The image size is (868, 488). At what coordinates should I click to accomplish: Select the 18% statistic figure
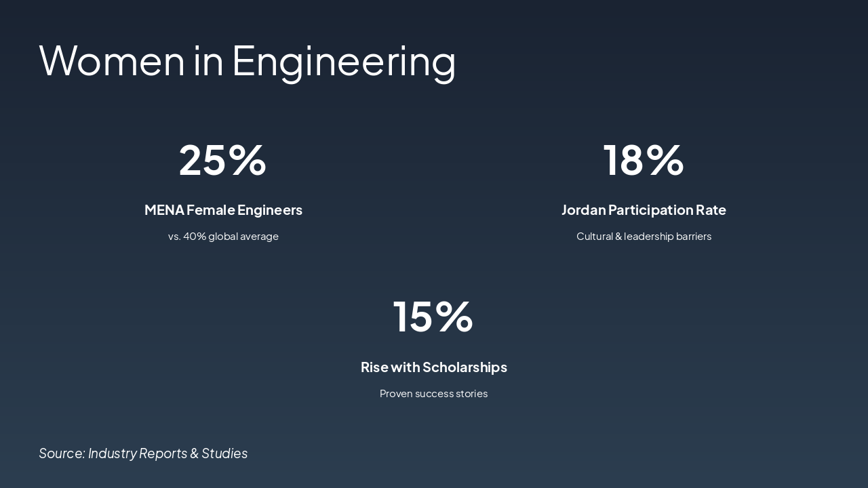coord(644,161)
